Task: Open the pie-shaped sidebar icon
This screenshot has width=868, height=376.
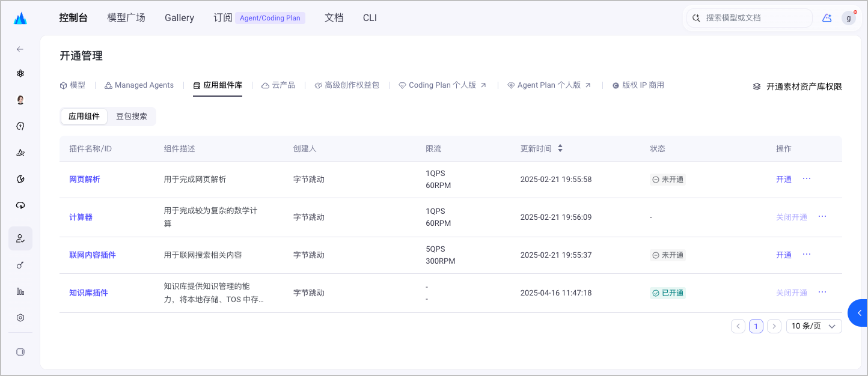Action: [x=20, y=179]
